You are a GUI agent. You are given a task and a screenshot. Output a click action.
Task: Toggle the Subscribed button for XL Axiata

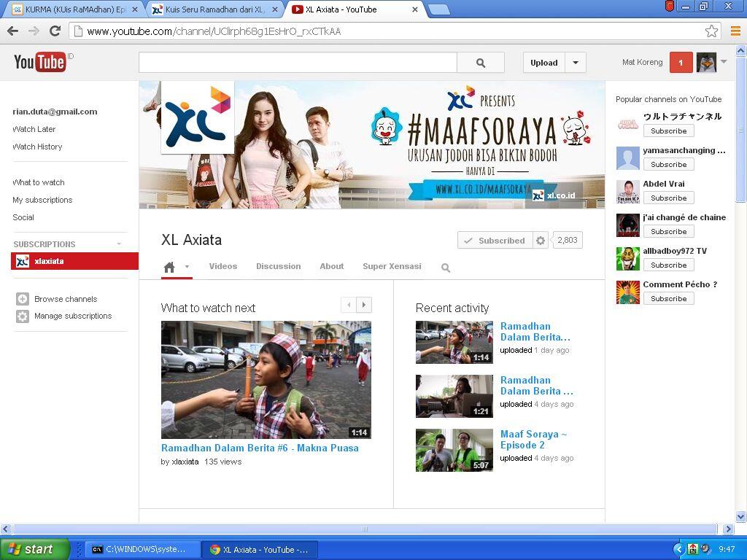[494, 241]
